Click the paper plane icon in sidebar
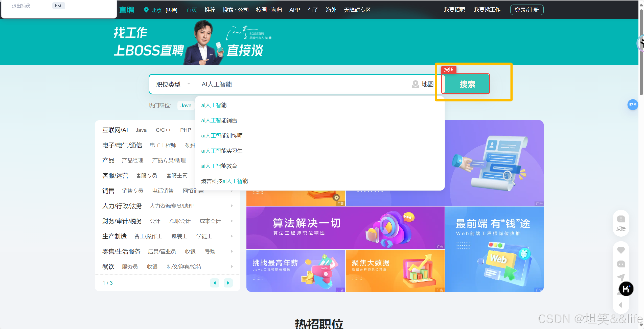 pos(621,277)
